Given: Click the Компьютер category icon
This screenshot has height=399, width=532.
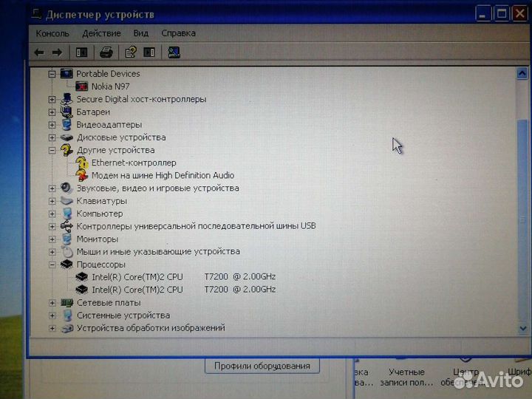Looking at the screenshot, I should tap(67, 214).
